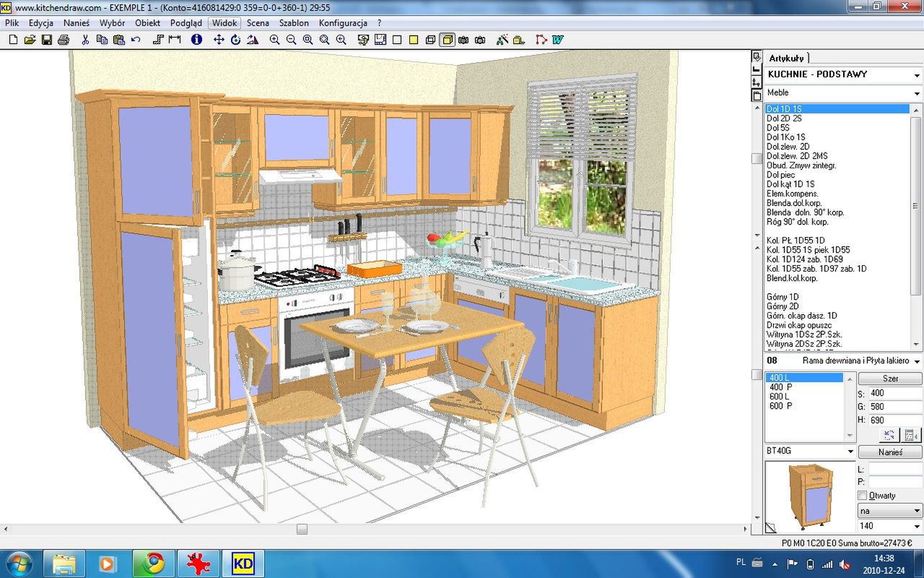924x578 pixels.
Task: Expand the KUCHNIE - PODSTAWY catalog dropdown
Action: pos(917,75)
